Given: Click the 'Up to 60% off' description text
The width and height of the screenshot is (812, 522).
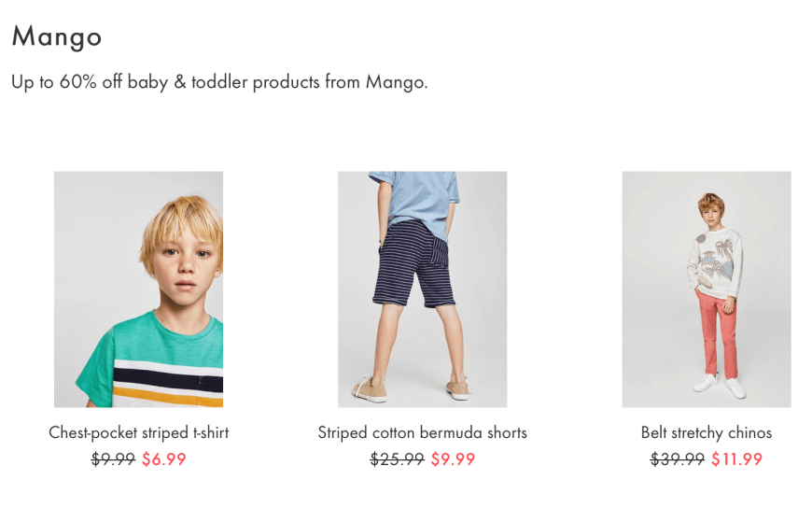Looking at the screenshot, I should pyautogui.click(x=219, y=82).
